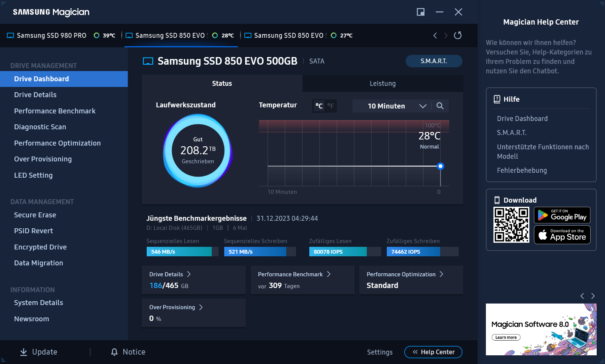This screenshot has height=364, width=605.
Task: Open the 10 Minuten time range dropdown
Action: tap(392, 106)
